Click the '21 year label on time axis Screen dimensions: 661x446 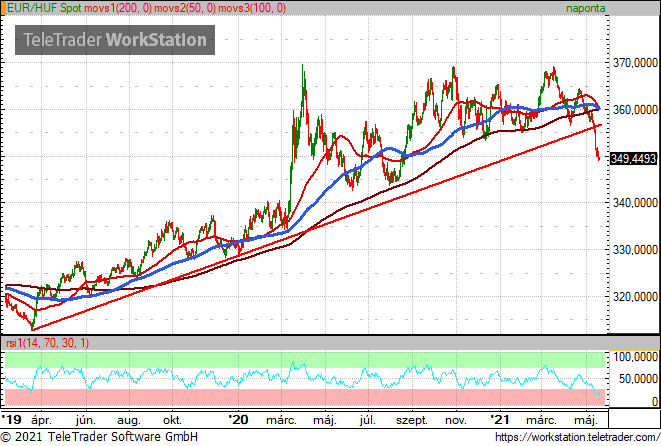pos(500,420)
